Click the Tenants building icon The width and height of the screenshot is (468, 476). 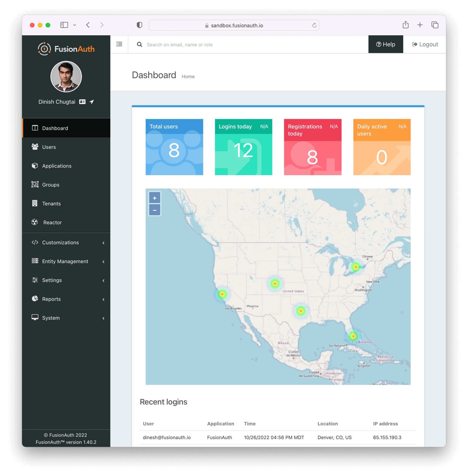pyautogui.click(x=35, y=203)
